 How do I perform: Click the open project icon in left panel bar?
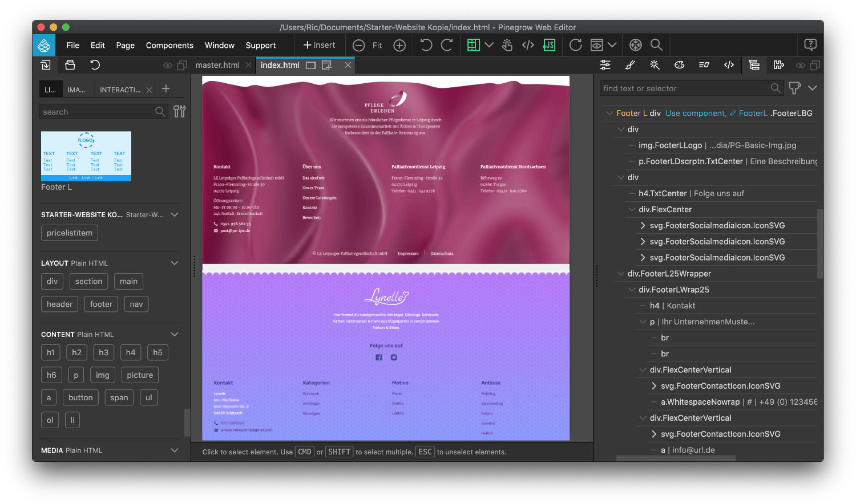(x=46, y=65)
